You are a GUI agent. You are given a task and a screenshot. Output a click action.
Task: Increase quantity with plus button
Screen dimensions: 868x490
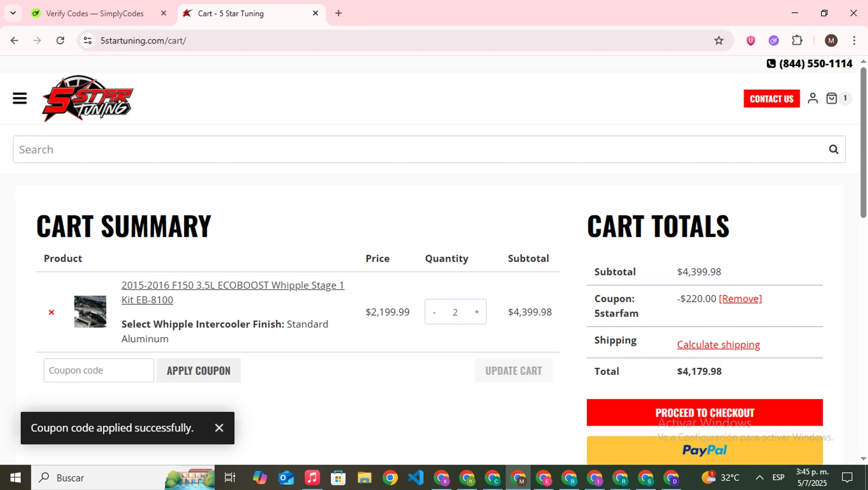477,312
